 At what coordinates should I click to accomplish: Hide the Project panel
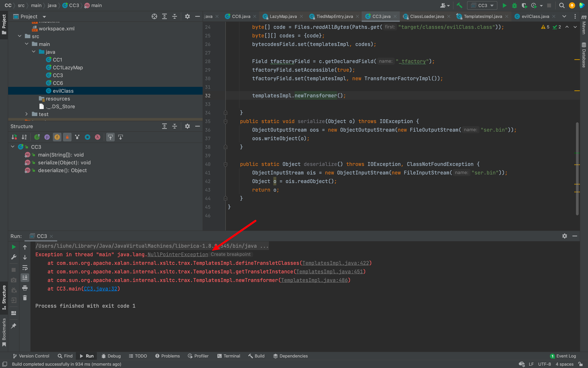point(198,16)
